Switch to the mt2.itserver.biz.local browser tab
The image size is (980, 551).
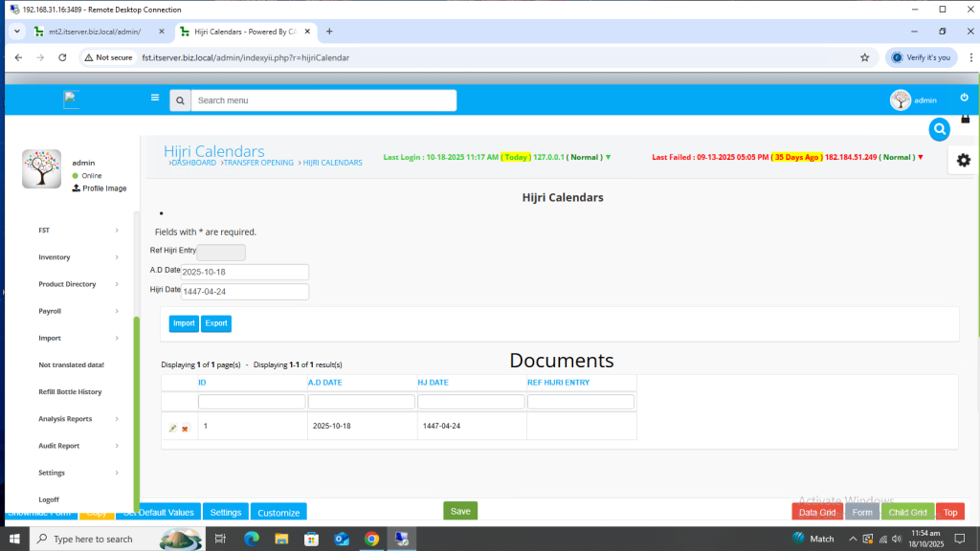pyautogui.click(x=94, y=32)
